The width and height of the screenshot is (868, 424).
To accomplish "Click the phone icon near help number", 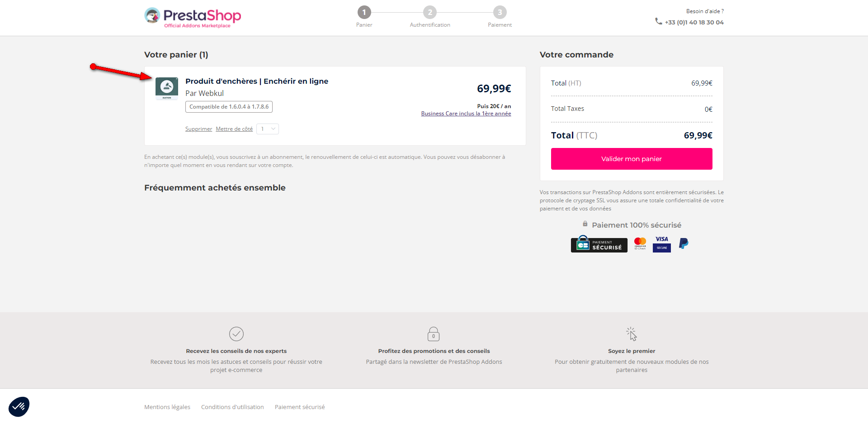I will [659, 21].
